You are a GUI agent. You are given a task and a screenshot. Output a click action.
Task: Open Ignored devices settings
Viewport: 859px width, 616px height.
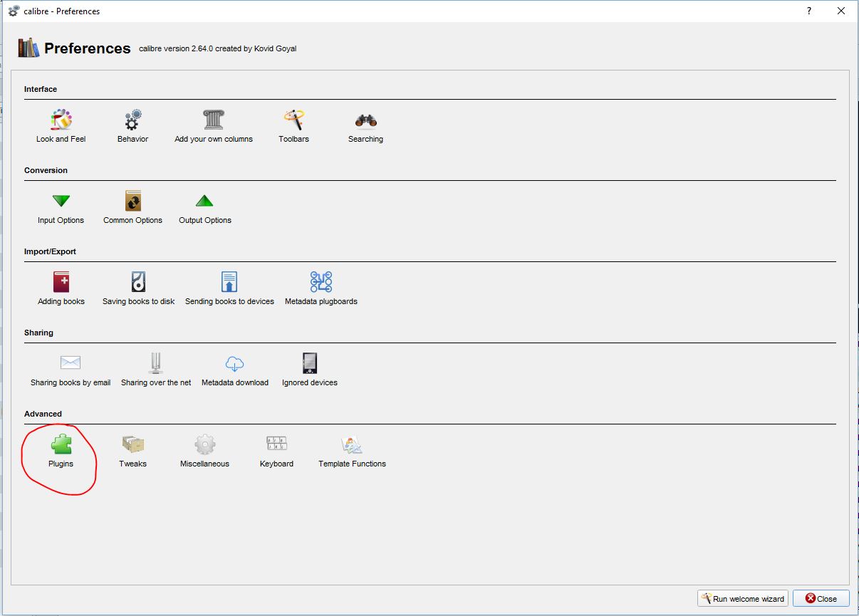310,370
